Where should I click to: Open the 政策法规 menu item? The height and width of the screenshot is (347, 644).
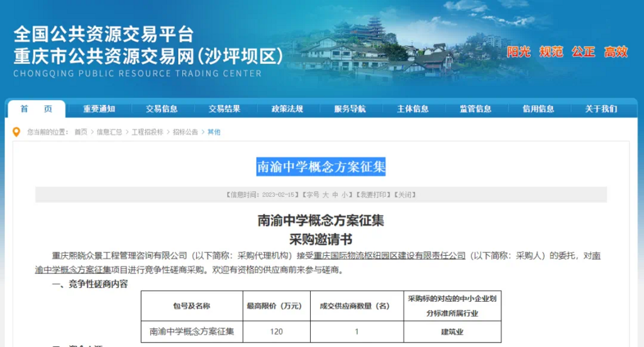click(x=287, y=109)
